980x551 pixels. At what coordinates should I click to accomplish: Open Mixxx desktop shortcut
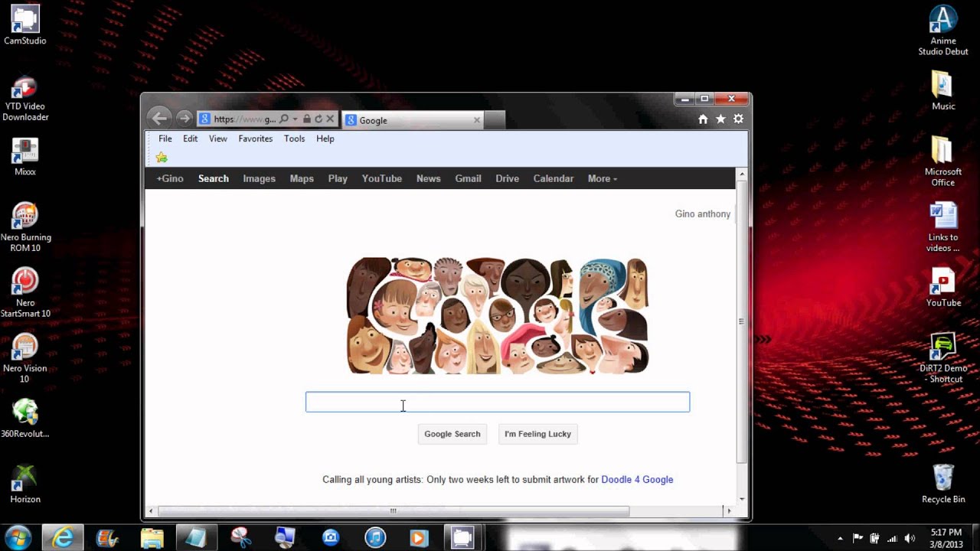pos(25,156)
